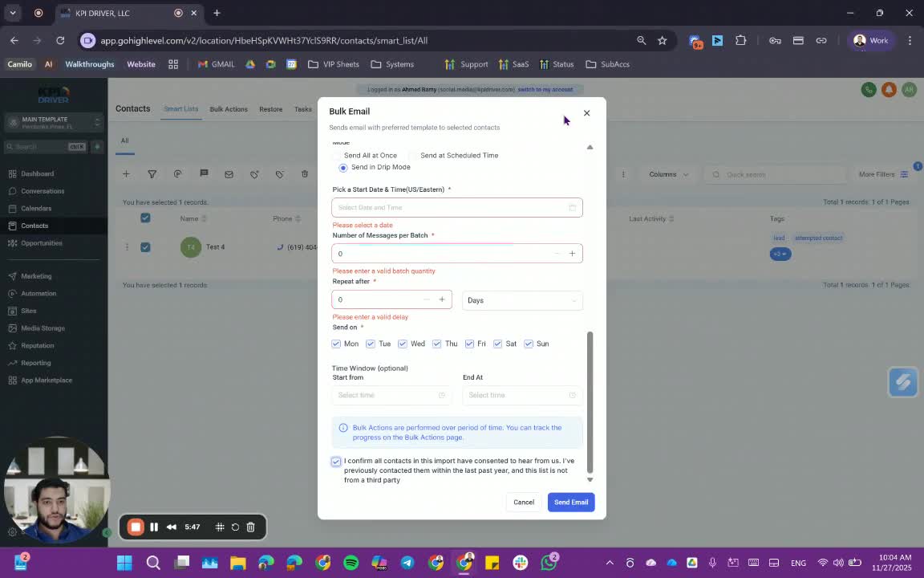The height and width of the screenshot is (578, 924).
Task: Open Spotify from the taskbar
Action: click(351, 563)
